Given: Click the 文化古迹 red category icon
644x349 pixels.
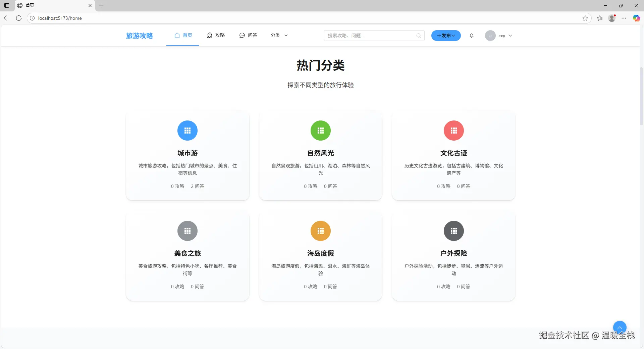Looking at the screenshot, I should pos(454,131).
